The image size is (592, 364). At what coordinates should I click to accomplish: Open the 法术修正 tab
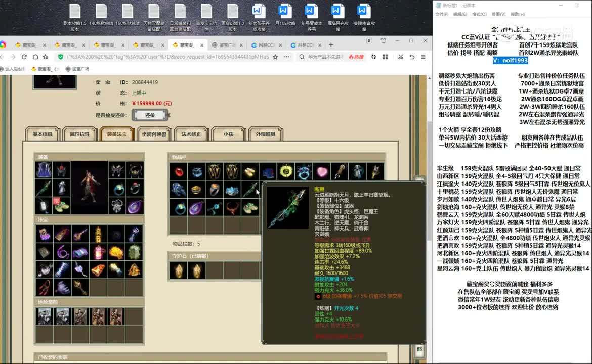[x=191, y=134]
